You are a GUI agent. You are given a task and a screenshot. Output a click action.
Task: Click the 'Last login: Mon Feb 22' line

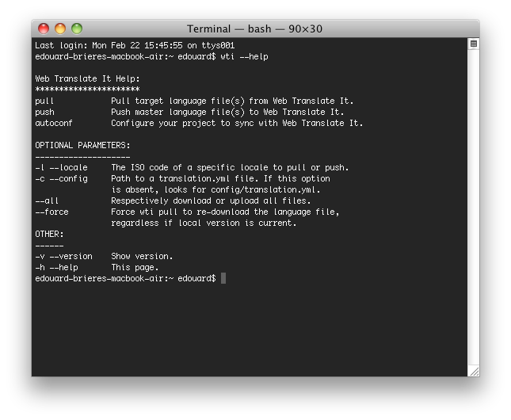tap(135, 45)
